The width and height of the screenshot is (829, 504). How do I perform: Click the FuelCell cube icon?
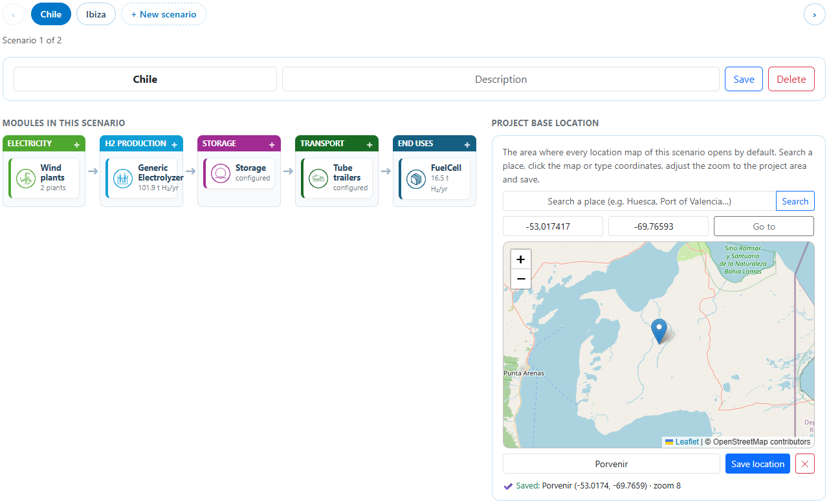tap(416, 178)
